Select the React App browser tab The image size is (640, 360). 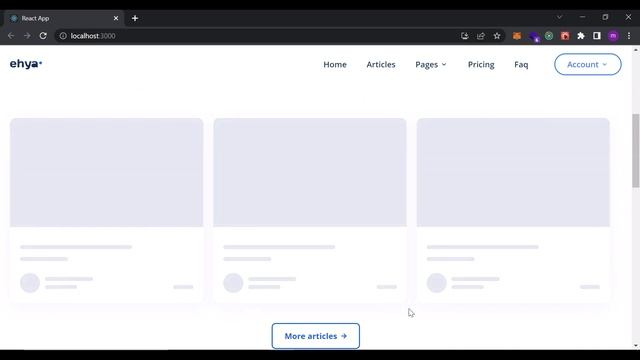64,18
